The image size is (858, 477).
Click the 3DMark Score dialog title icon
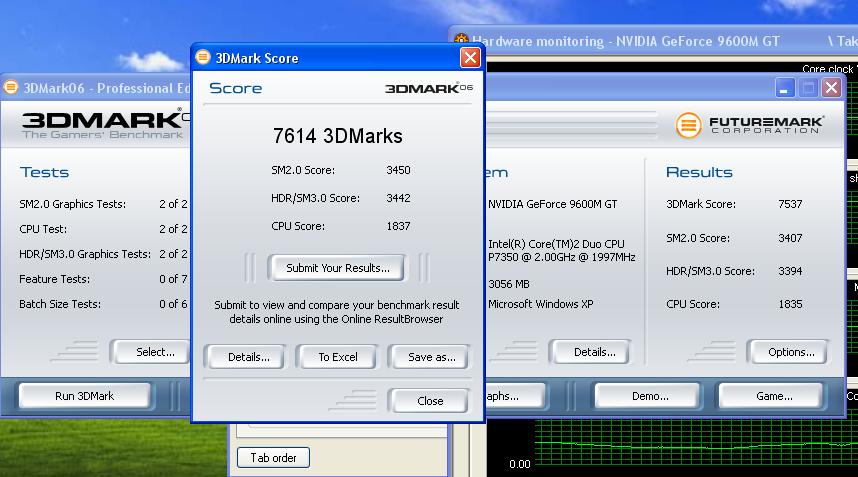[203, 58]
